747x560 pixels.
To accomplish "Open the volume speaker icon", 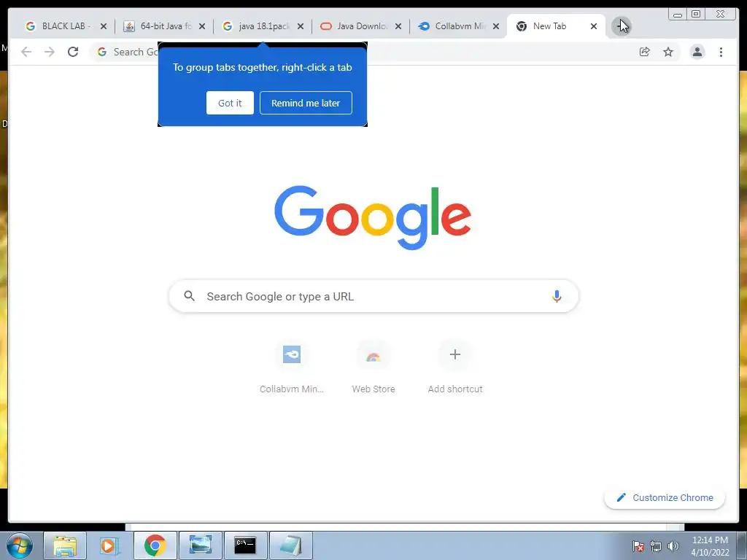I will point(673,546).
